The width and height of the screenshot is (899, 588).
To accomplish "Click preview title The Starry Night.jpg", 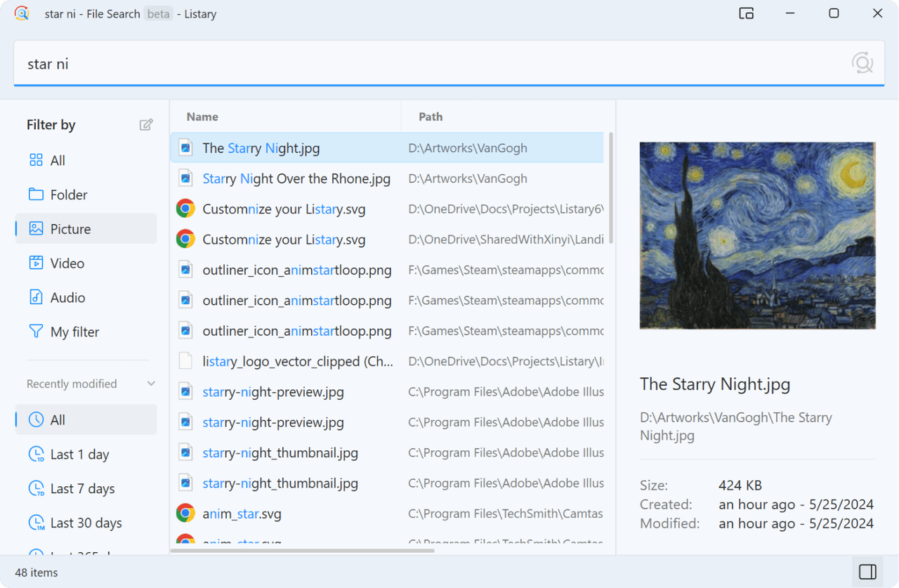I will point(715,384).
